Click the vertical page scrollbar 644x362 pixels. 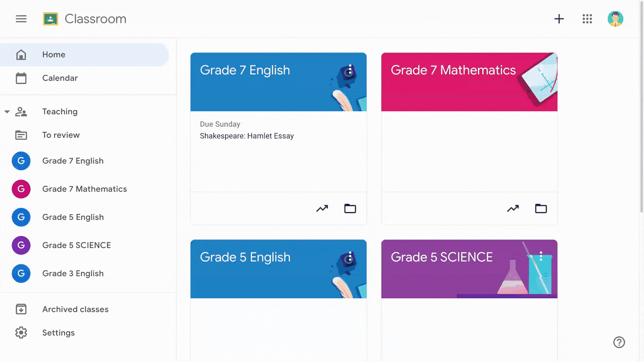(x=641, y=107)
